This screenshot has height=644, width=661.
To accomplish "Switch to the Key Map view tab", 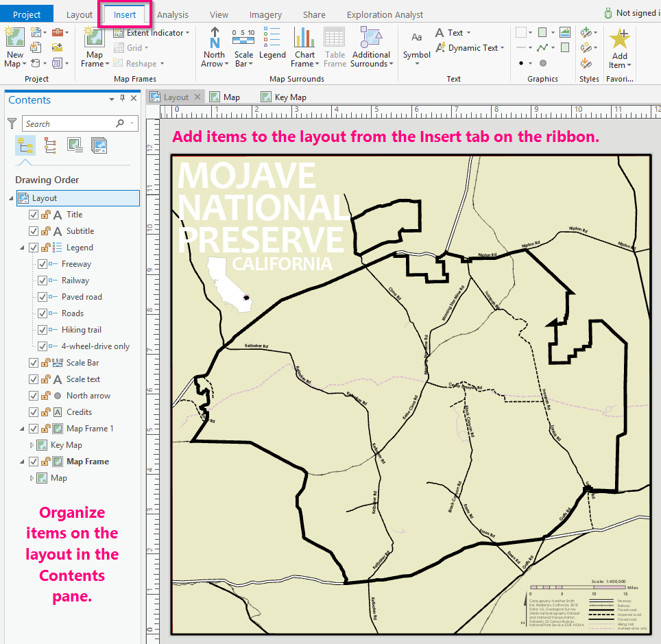I will pos(285,97).
